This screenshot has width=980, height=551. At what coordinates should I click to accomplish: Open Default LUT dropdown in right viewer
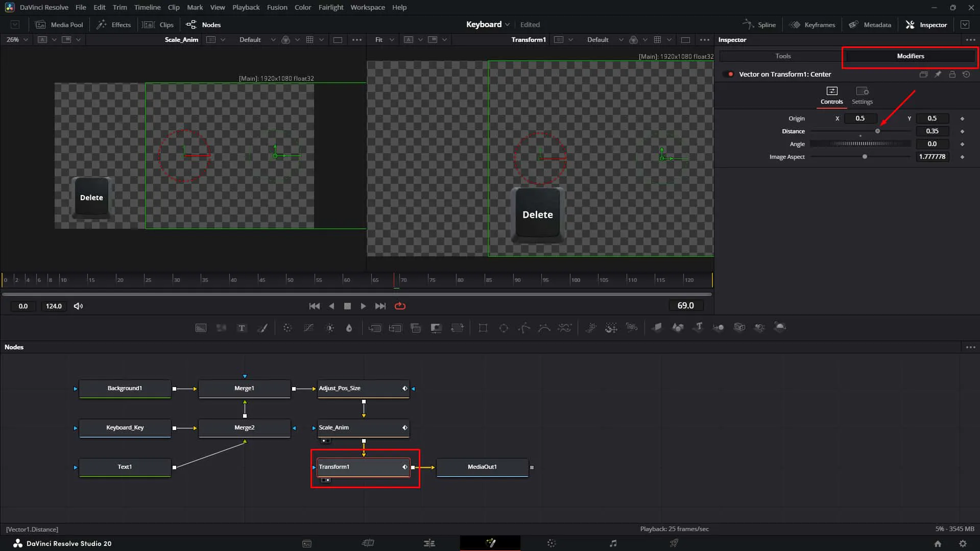tap(605, 39)
